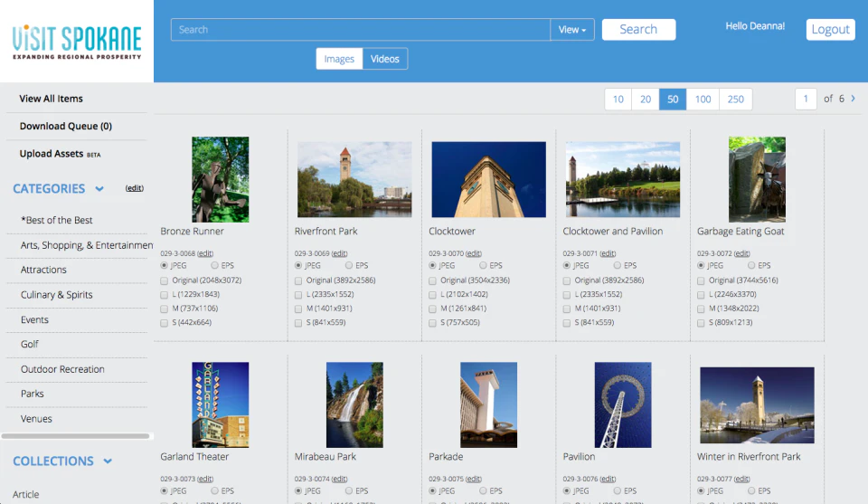Viewport: 868px width, 504px height.
Task: Show 50 items per page
Action: click(673, 100)
